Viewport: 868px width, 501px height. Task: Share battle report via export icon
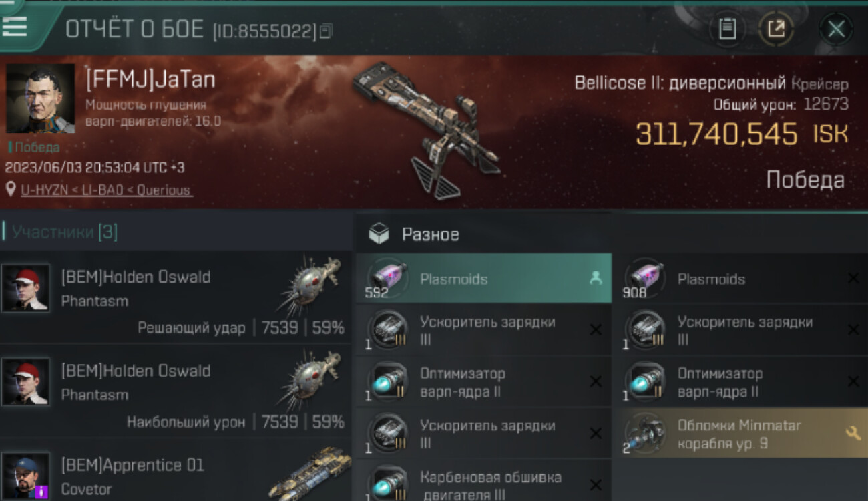coord(775,29)
